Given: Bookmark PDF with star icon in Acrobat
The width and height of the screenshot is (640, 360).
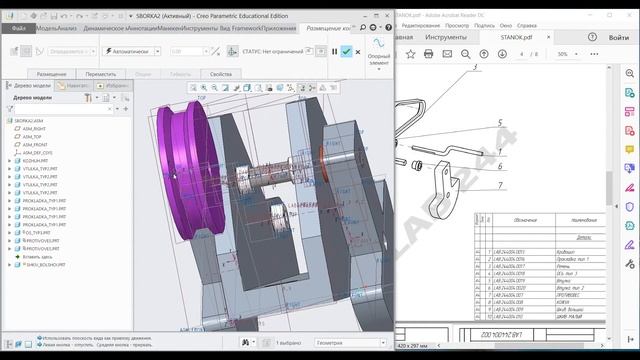Looking at the screenshot, I should 411,54.
